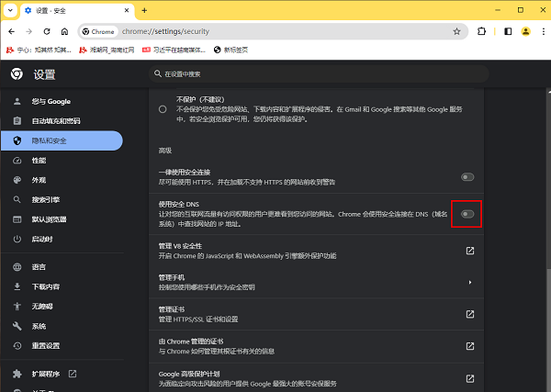Open the side panel icon in toolbar
The height and width of the screenshot is (392, 551).
[505, 31]
